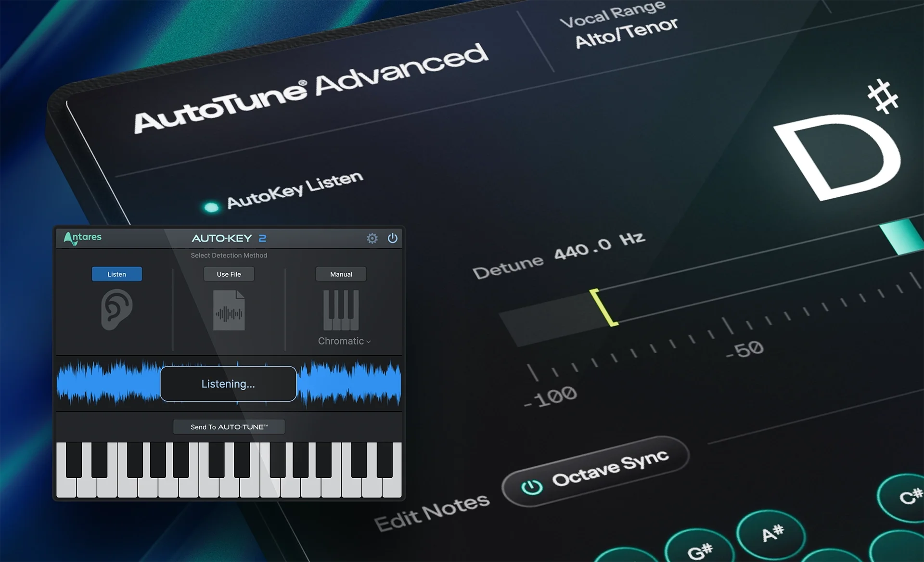Screen dimensions: 924x562
Task: Toggle the AutoKey Listen indicator
Action: [211, 207]
